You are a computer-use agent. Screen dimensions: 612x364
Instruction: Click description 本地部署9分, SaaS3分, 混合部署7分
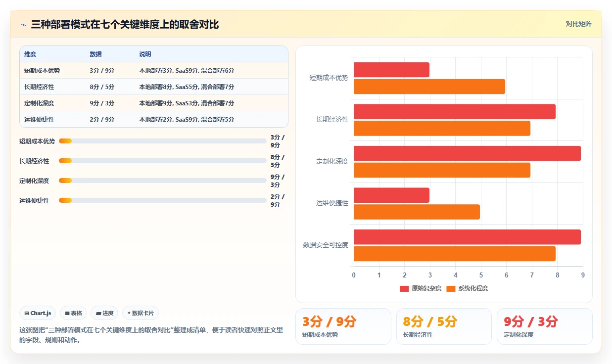tap(187, 103)
